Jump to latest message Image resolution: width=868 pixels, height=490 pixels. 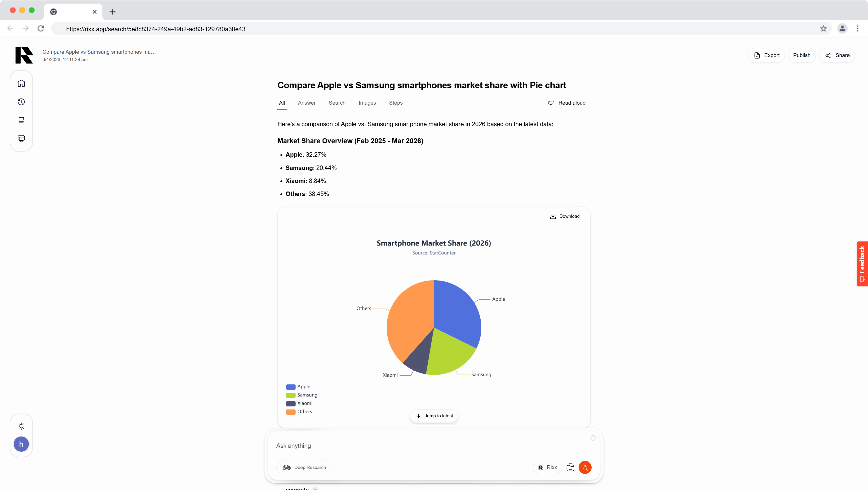pos(434,416)
